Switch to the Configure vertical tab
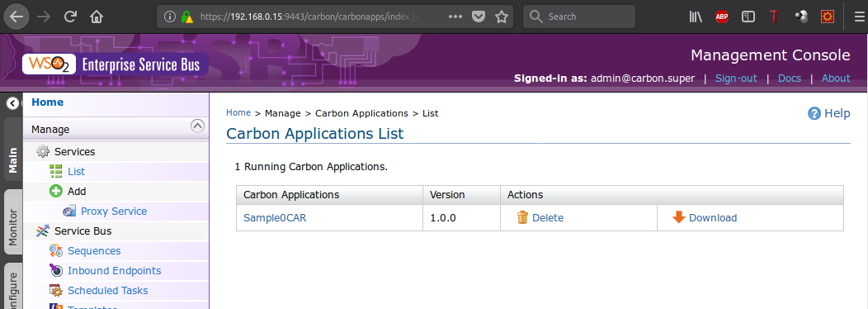The image size is (868, 309). pos(12,287)
